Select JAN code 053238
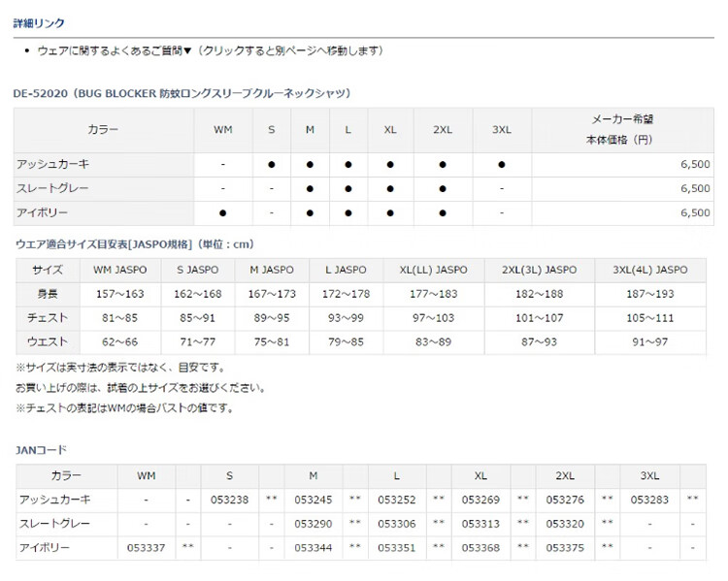 pyautogui.click(x=229, y=500)
